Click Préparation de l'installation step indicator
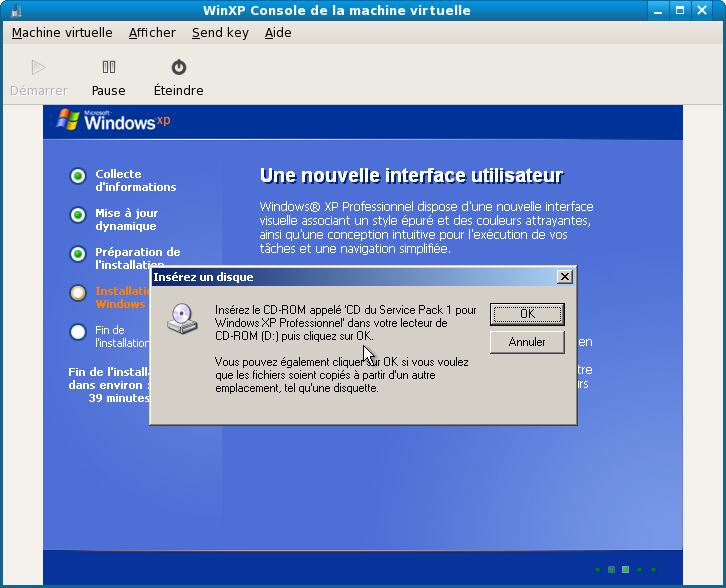Screen dimensions: 726x588 pyautogui.click(x=78, y=254)
